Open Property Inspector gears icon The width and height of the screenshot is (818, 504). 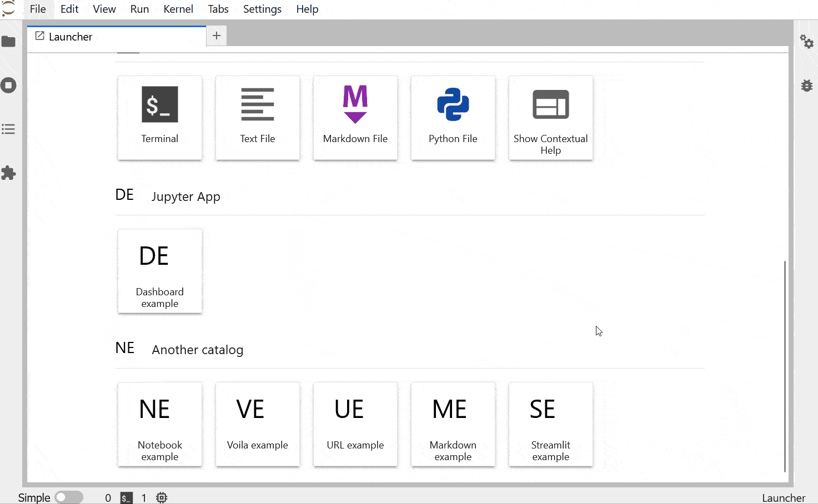point(806,42)
